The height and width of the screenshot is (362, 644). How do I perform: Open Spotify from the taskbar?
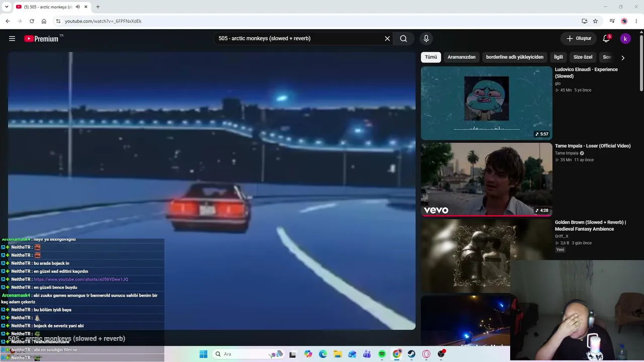pyautogui.click(x=382, y=354)
